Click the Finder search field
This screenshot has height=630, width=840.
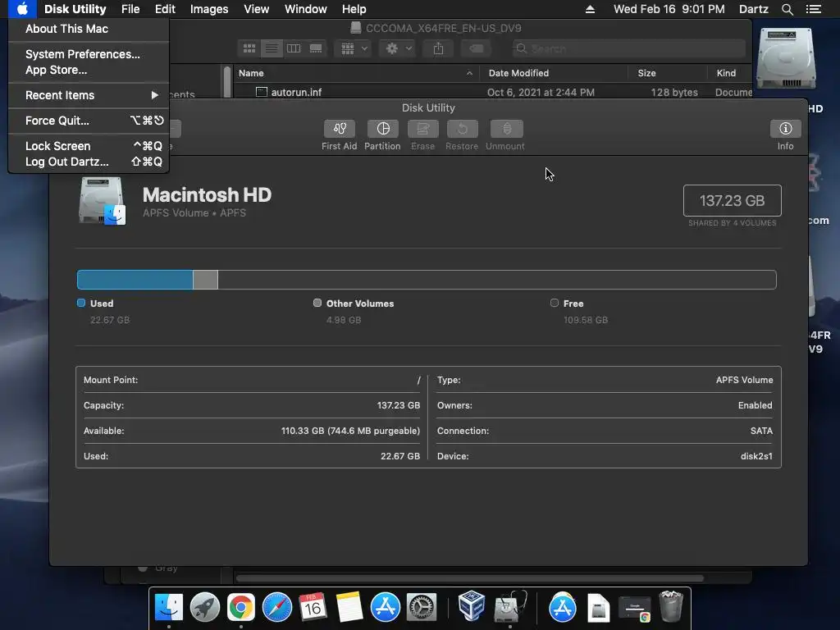[x=628, y=48]
